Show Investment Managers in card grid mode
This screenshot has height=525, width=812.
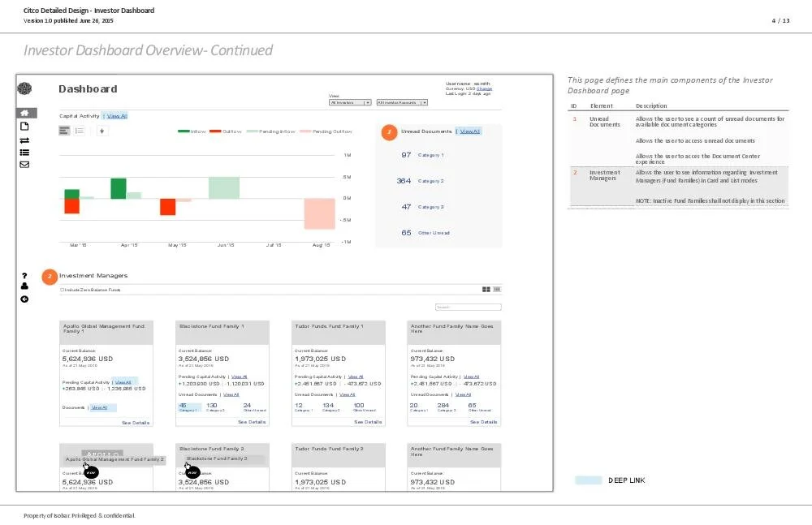[486, 290]
